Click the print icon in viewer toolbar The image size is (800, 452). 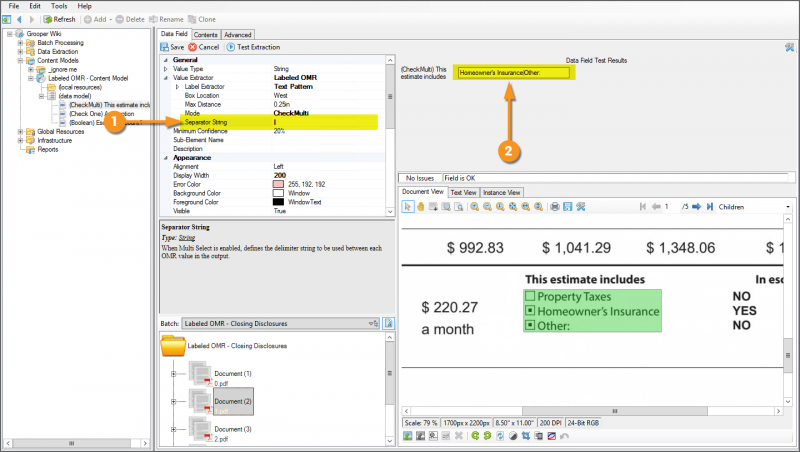pyautogui.click(x=555, y=207)
